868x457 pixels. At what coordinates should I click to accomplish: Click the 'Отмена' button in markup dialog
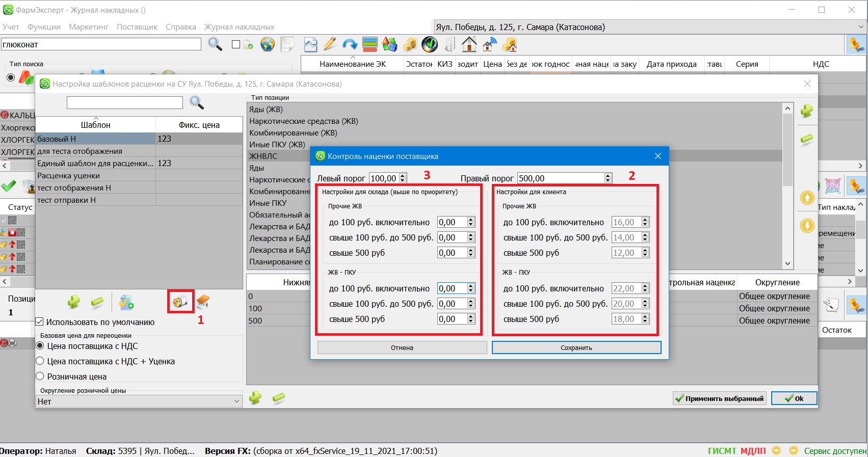pos(402,347)
